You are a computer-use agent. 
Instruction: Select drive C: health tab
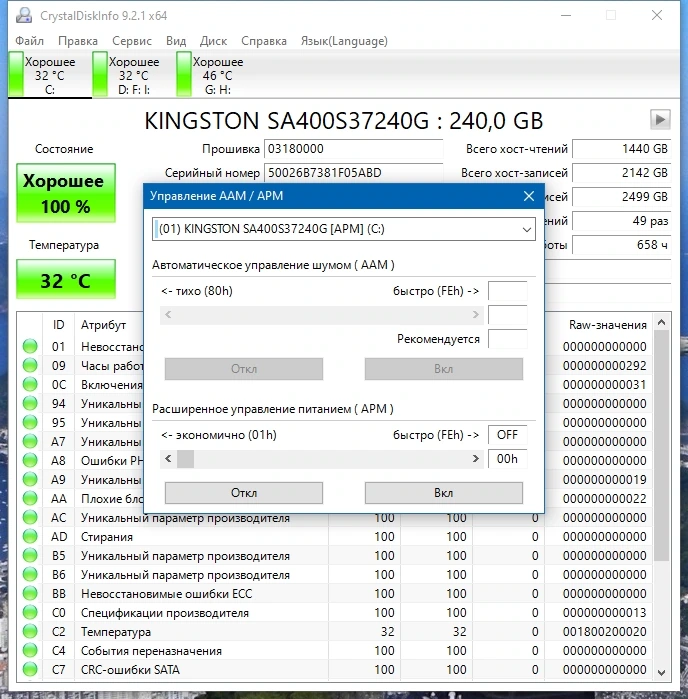click(49, 75)
